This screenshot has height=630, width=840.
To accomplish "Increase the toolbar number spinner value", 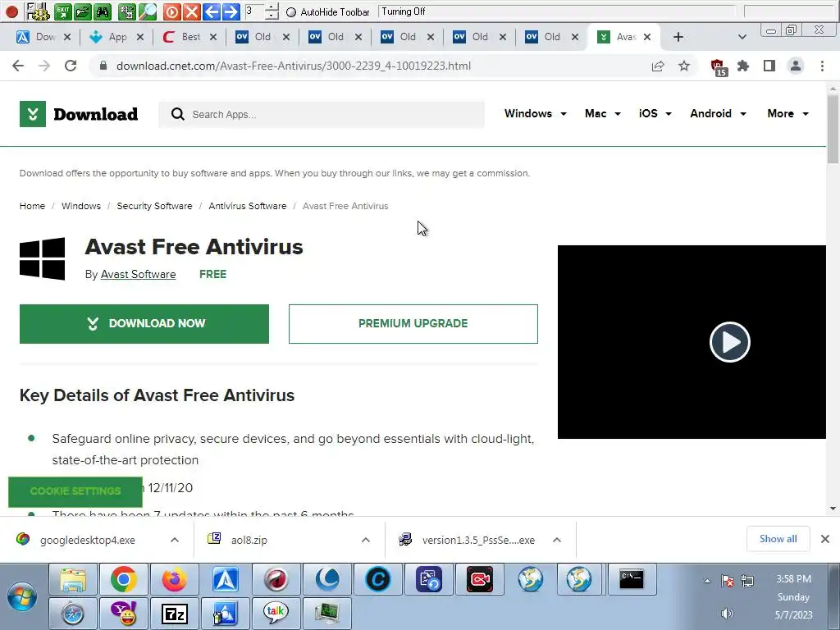I will [x=272, y=7].
